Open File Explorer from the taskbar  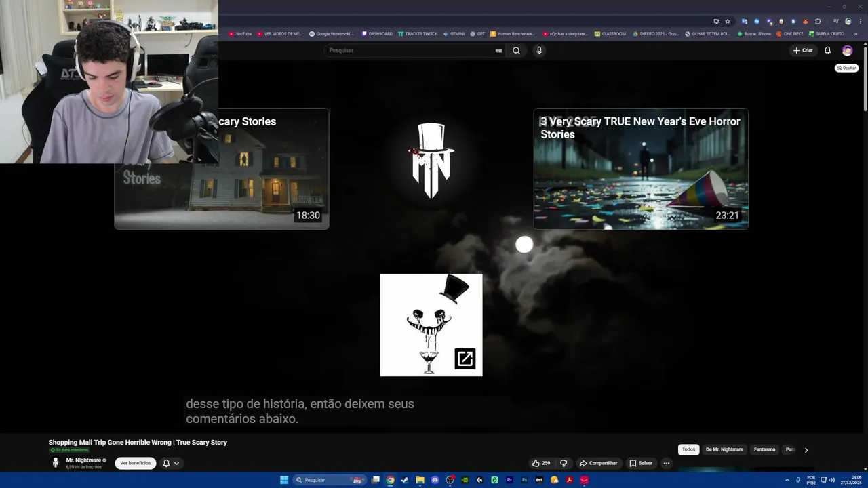pyautogui.click(x=420, y=480)
